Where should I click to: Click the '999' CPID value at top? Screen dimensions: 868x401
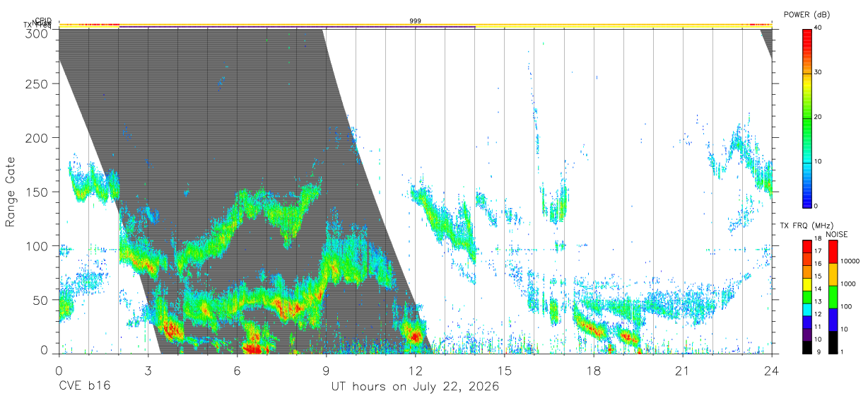click(416, 21)
